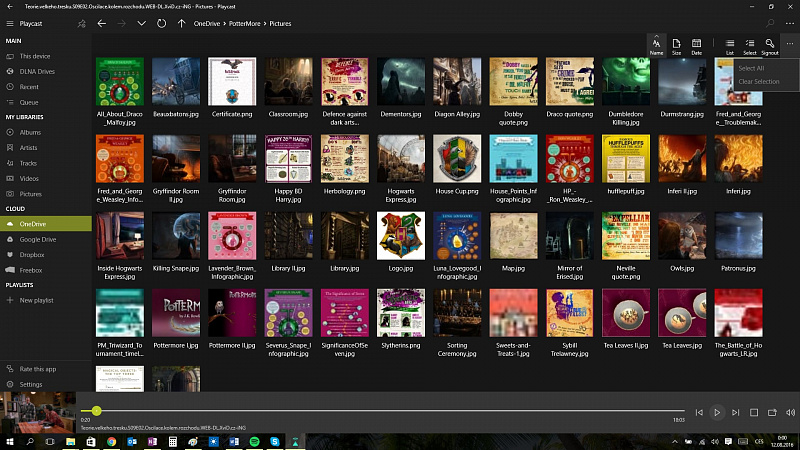Go back with the left arrow
The image size is (800, 450).
pos(102,23)
